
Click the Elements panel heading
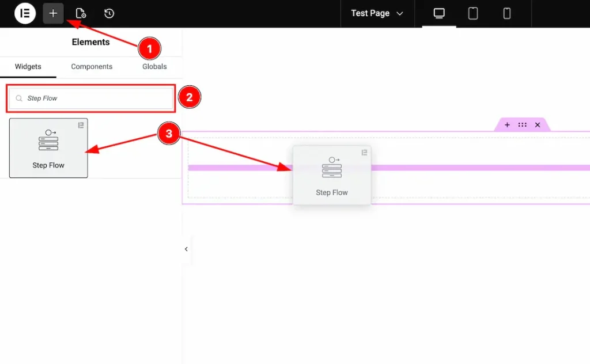click(90, 41)
